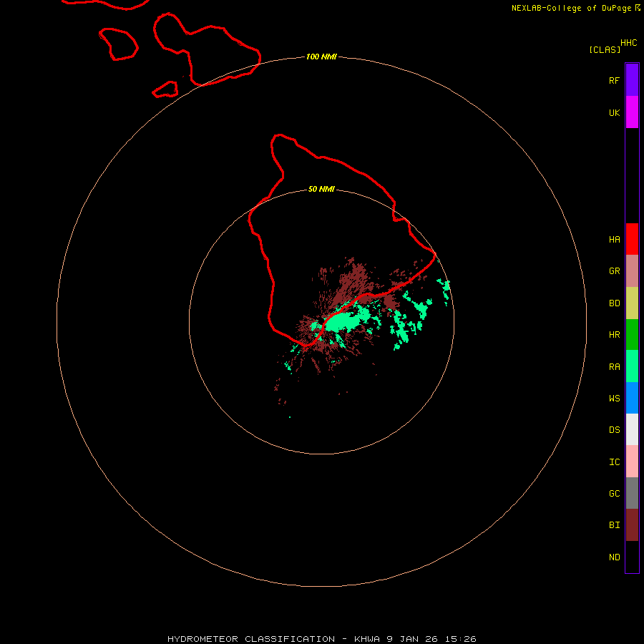The width and height of the screenshot is (644, 644).
Task: Click the IC light pink legend swatch
Action: (632, 462)
